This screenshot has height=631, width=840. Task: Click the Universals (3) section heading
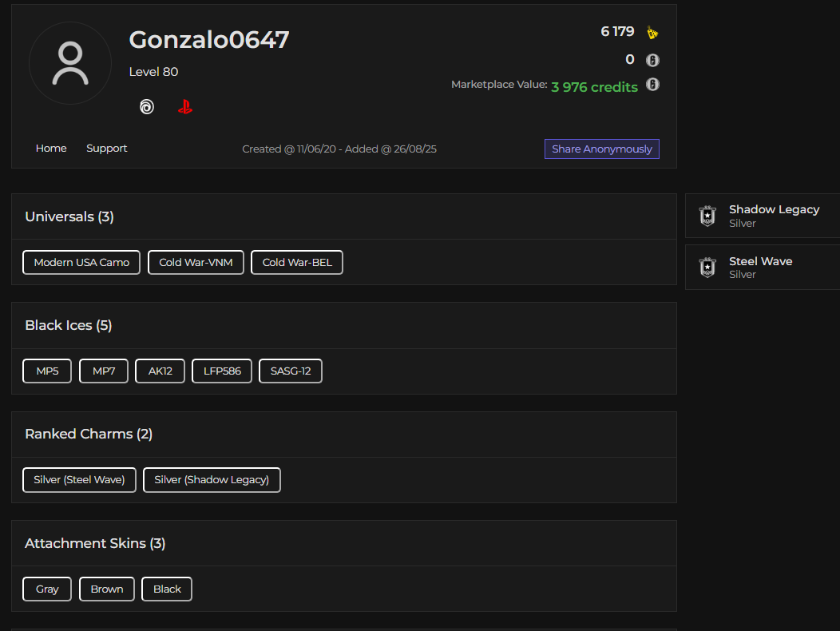69,216
